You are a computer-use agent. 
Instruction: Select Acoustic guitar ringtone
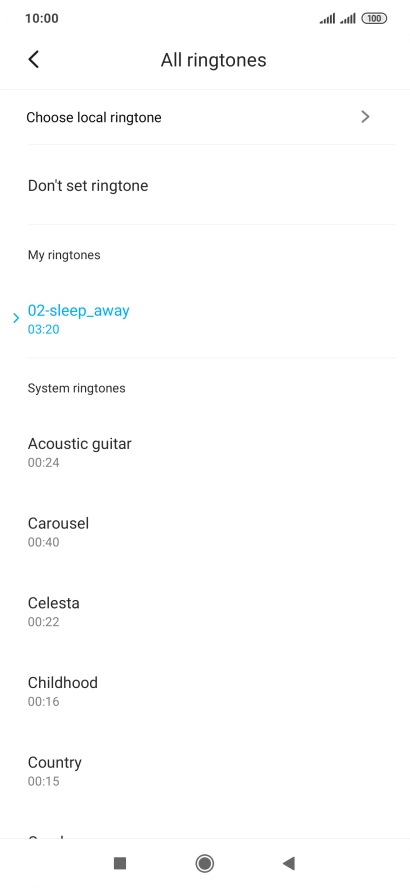point(205,452)
